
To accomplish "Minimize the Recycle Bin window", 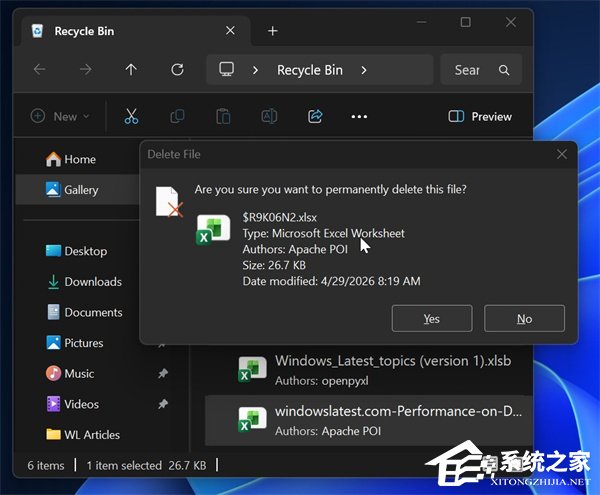I will pyautogui.click(x=422, y=22).
